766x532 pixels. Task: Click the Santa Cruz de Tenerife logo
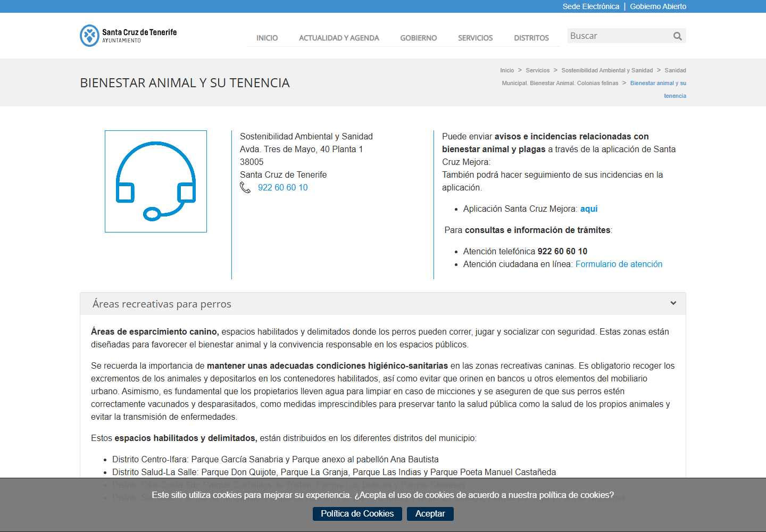pos(128,36)
